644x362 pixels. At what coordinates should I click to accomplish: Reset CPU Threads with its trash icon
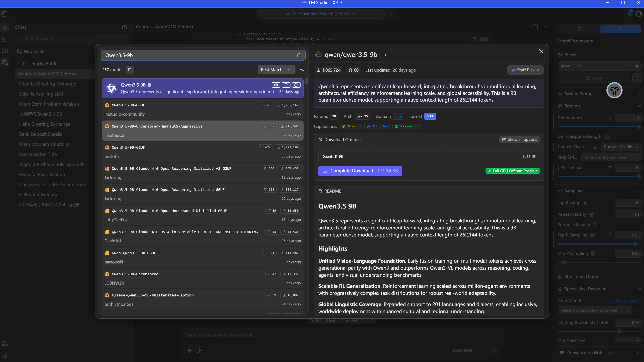pyautogui.click(x=610, y=168)
